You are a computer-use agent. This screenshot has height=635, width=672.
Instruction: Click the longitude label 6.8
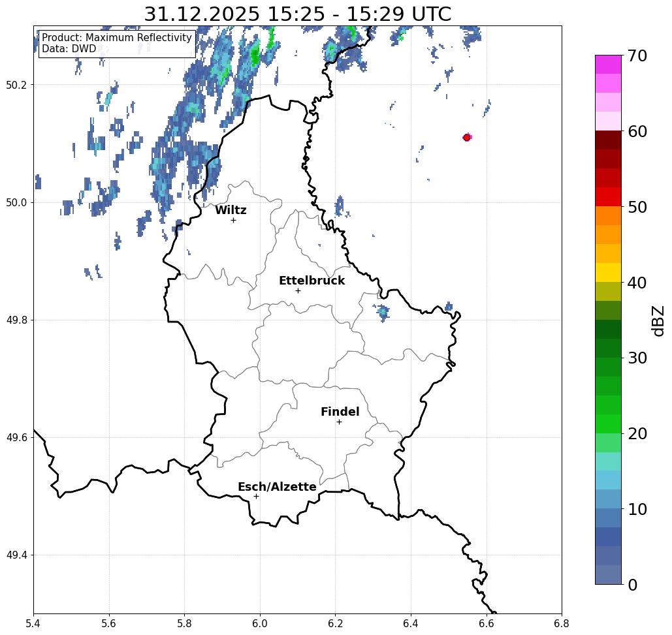click(562, 623)
